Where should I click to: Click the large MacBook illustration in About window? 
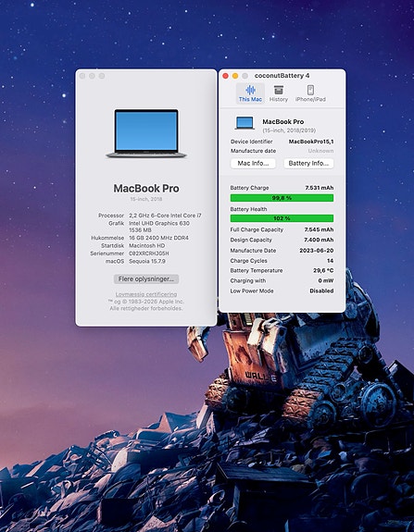[146, 133]
